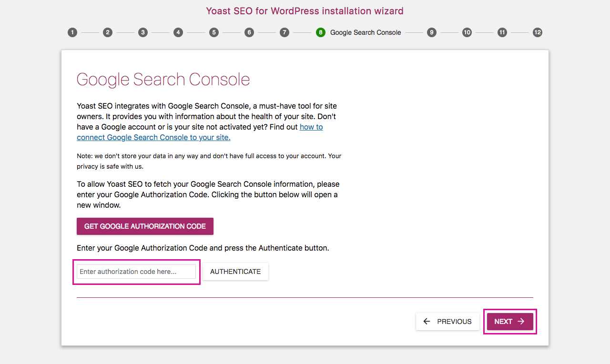Jump to wizard step 10
The image size is (610, 364).
point(467,32)
